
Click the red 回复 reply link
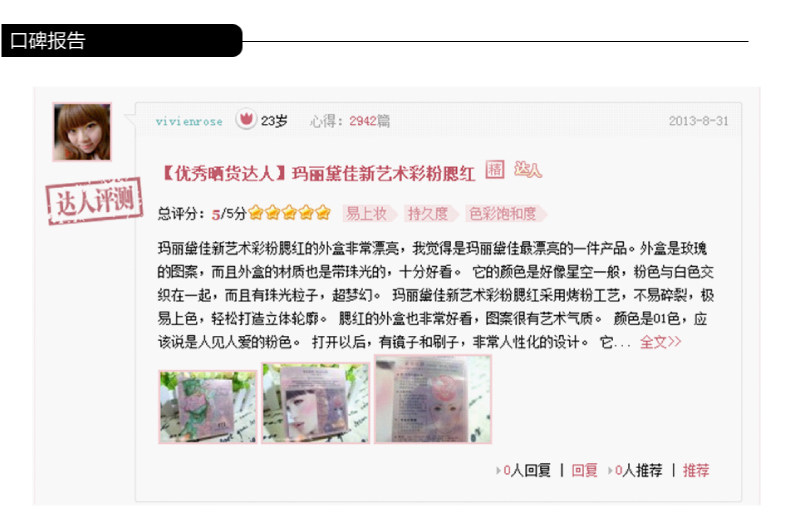[584, 470]
